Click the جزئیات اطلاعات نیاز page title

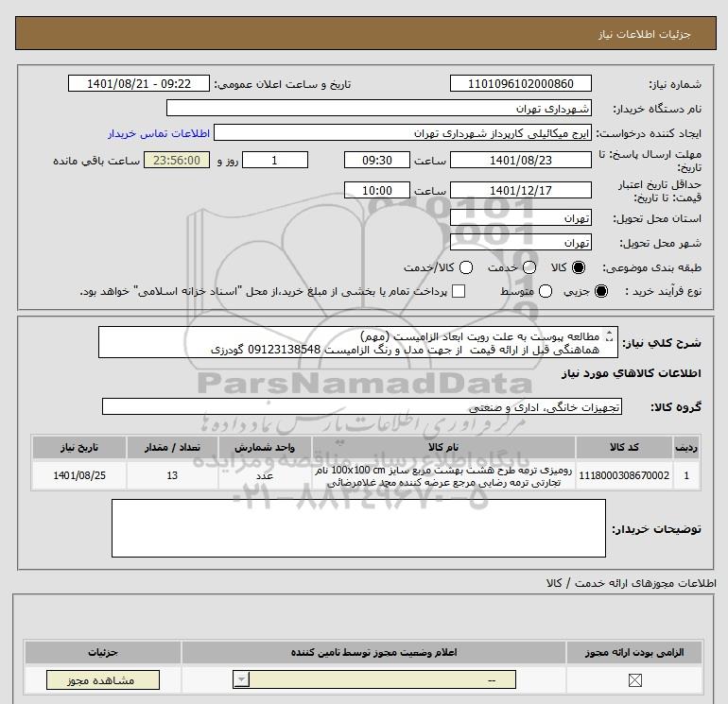pyautogui.click(x=645, y=34)
